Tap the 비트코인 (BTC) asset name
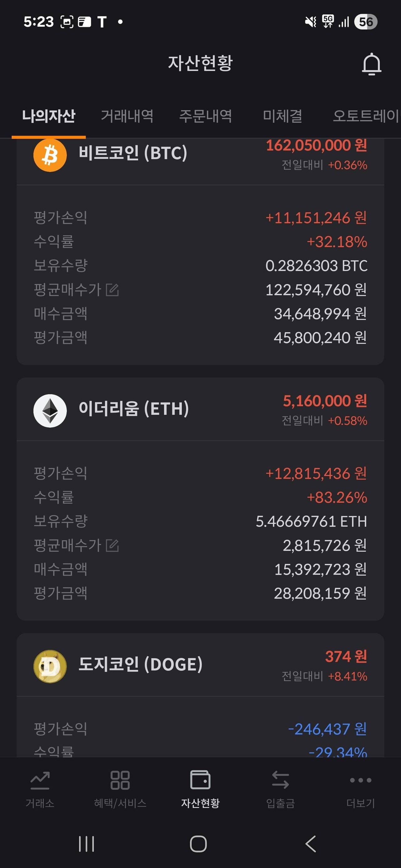This screenshot has width=401, height=868. pos(133,153)
